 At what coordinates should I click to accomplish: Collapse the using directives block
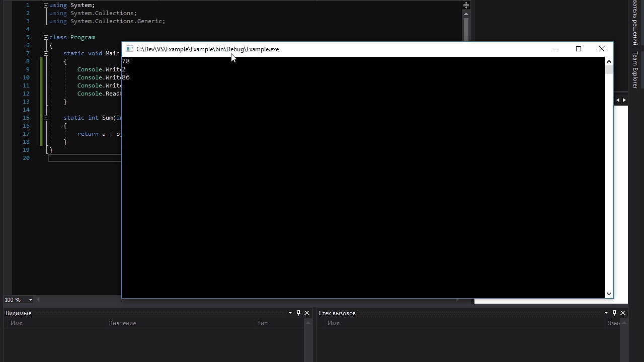pyautogui.click(x=46, y=5)
